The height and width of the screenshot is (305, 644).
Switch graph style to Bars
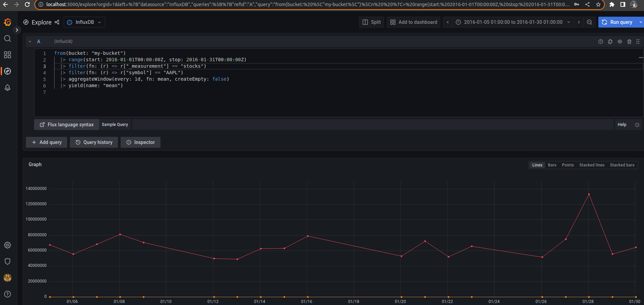[552, 165]
